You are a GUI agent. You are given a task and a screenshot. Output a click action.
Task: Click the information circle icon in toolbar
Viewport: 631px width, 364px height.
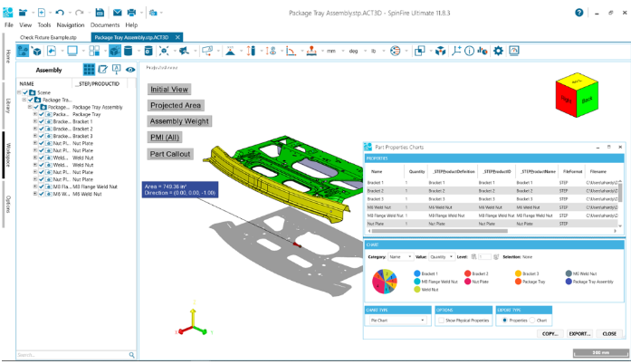coord(469,51)
